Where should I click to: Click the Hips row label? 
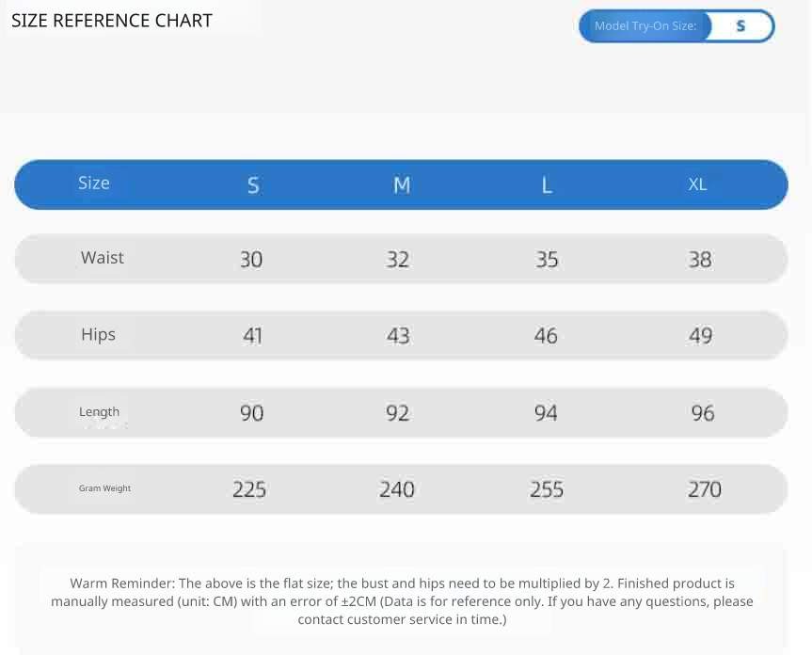98,335
